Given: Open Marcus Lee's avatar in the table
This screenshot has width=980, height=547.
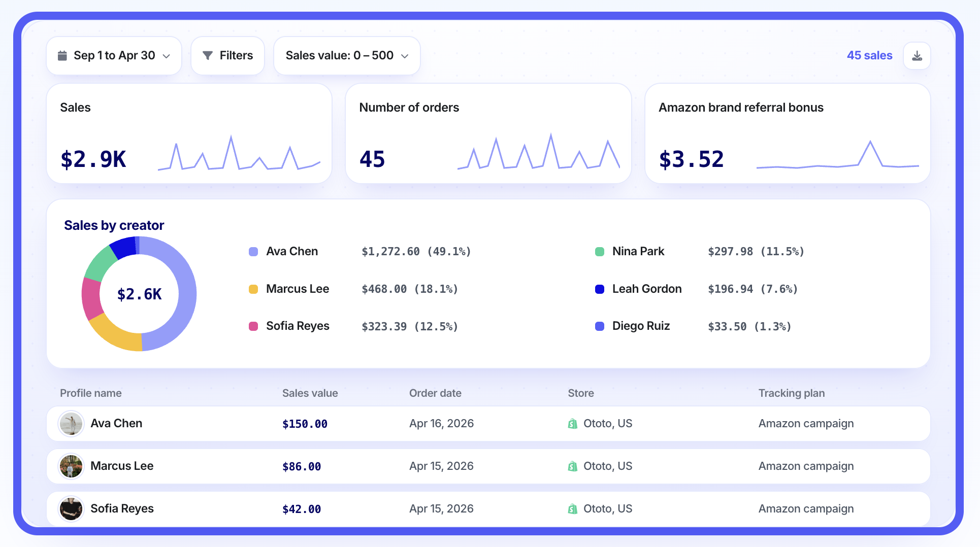Looking at the screenshot, I should pos(71,466).
